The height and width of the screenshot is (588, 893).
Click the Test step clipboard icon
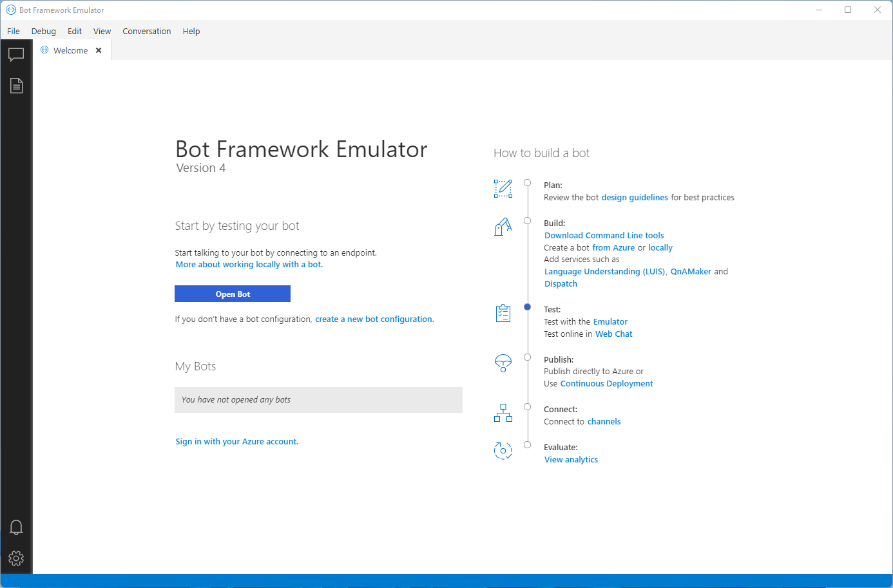(x=503, y=313)
